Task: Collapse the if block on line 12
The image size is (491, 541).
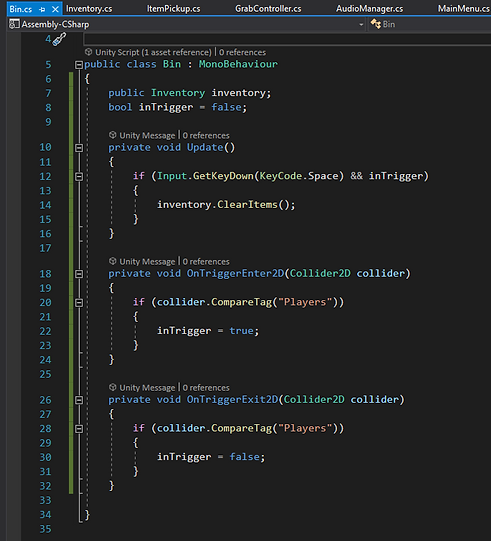Action: pyautogui.click(x=79, y=177)
